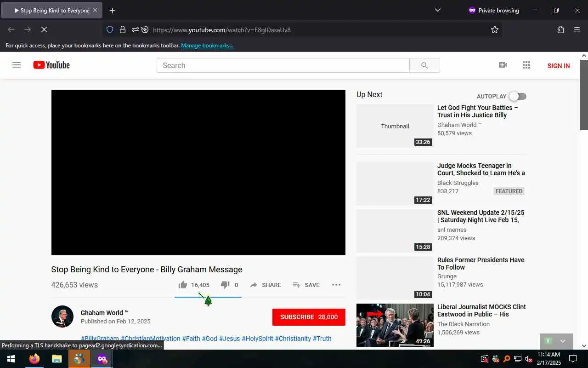Go to the YouTube home logo
Screen dimensions: 588x368
tap(51, 65)
